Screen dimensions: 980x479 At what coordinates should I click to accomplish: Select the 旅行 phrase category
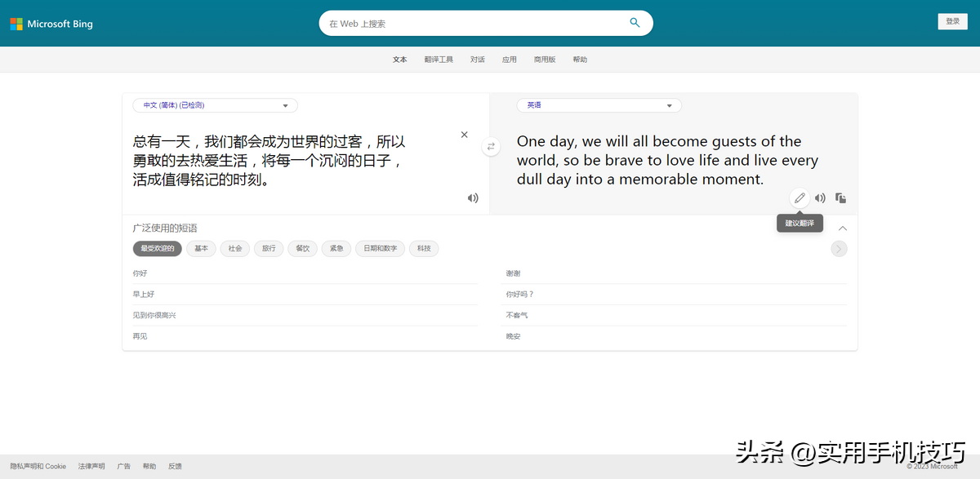(x=269, y=249)
